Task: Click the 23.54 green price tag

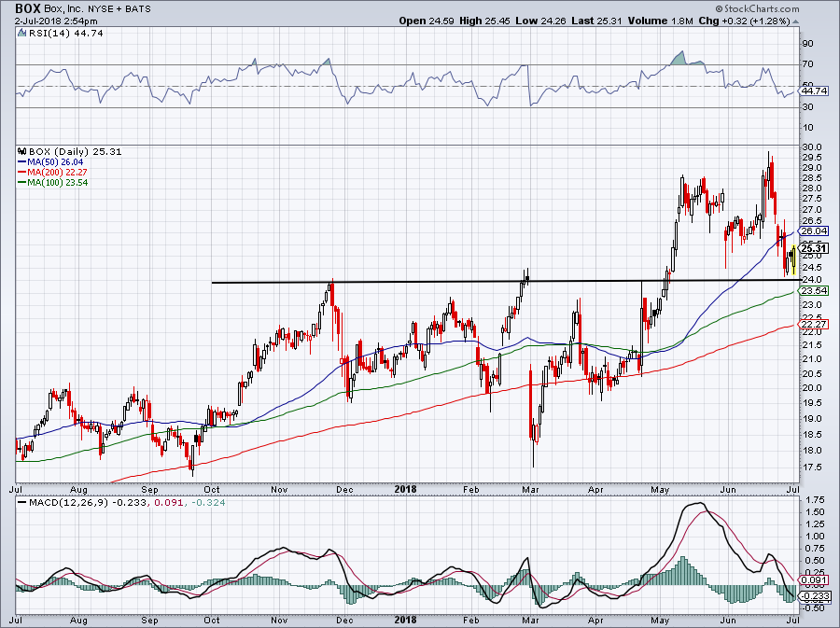Action: 815,291
